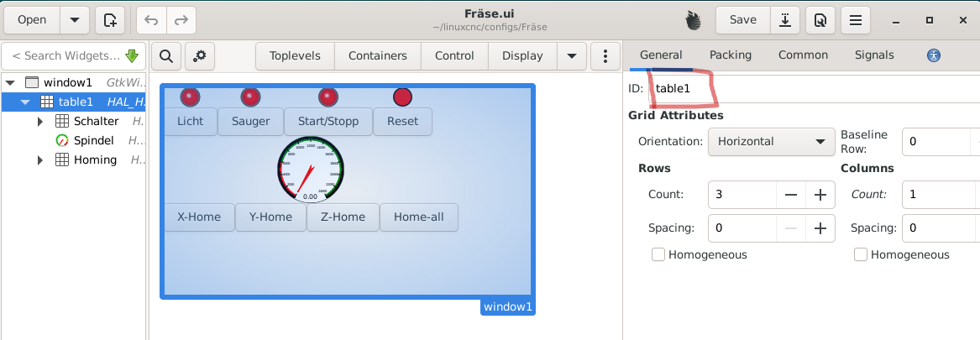
Task: Increase the Rows Count with plus
Action: 820,195
